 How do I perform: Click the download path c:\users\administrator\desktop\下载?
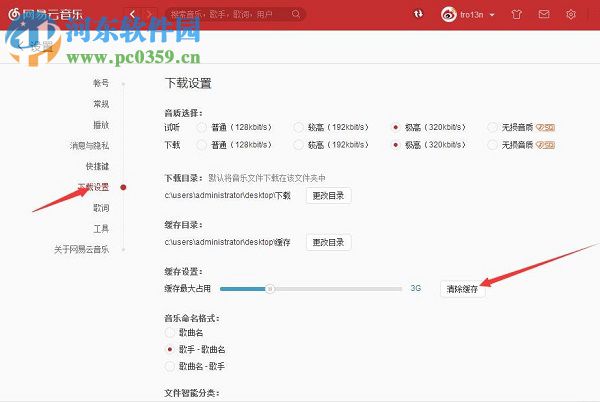pyautogui.click(x=228, y=195)
